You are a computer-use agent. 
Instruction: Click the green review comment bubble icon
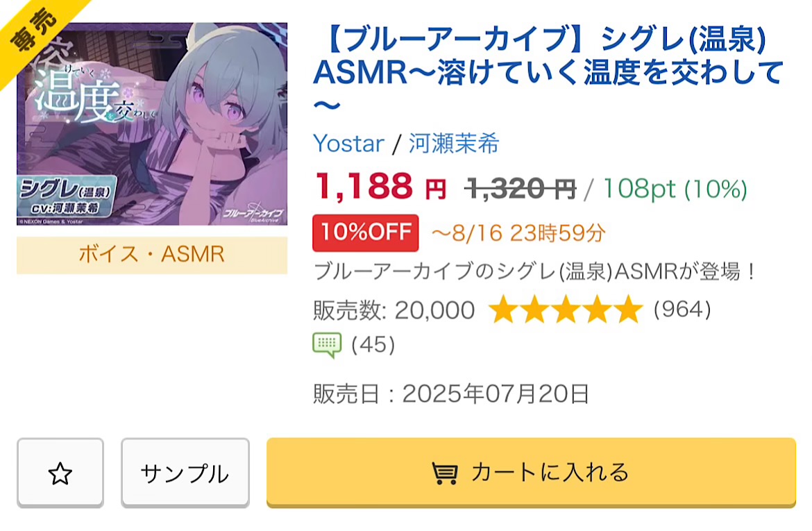pyautogui.click(x=327, y=344)
